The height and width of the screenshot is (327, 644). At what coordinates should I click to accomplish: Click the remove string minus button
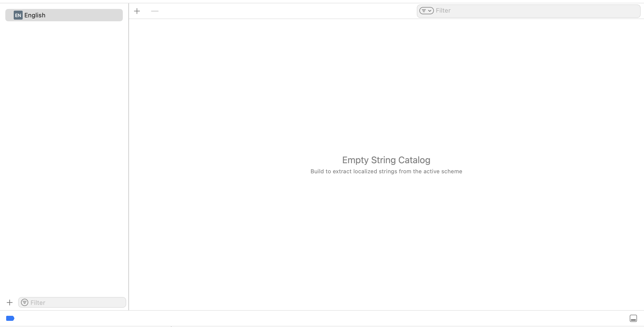155,11
